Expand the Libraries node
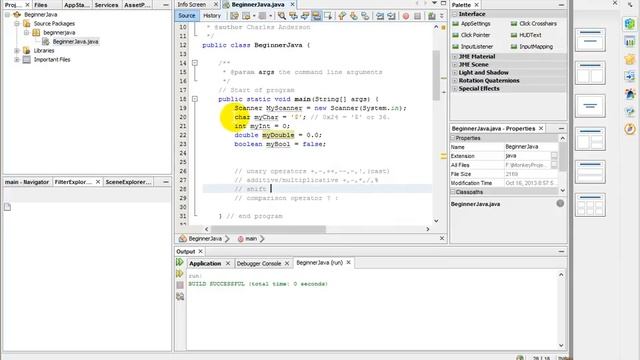This screenshot has width=640, height=360. (17, 51)
